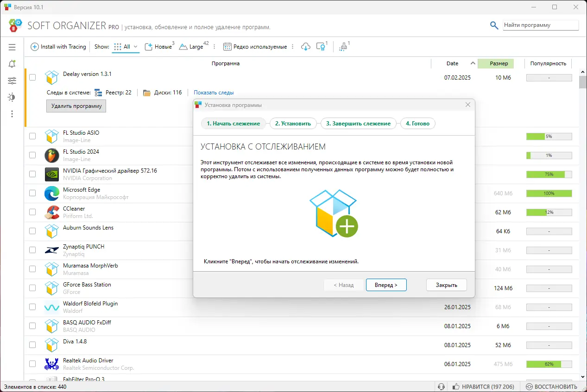Open options dots after Редко используемые
The height and width of the screenshot is (392, 587).
[x=292, y=47]
